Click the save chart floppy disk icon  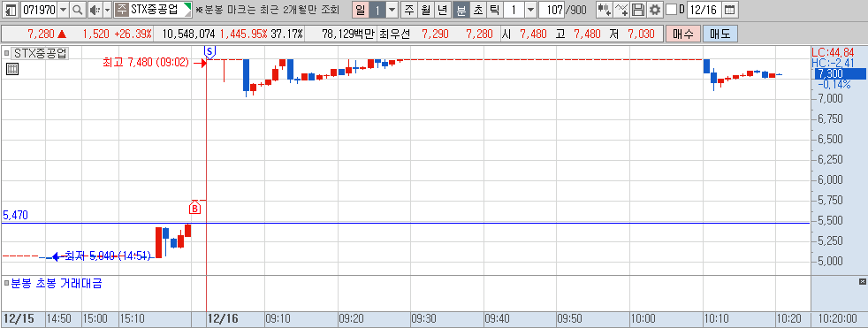(x=638, y=10)
